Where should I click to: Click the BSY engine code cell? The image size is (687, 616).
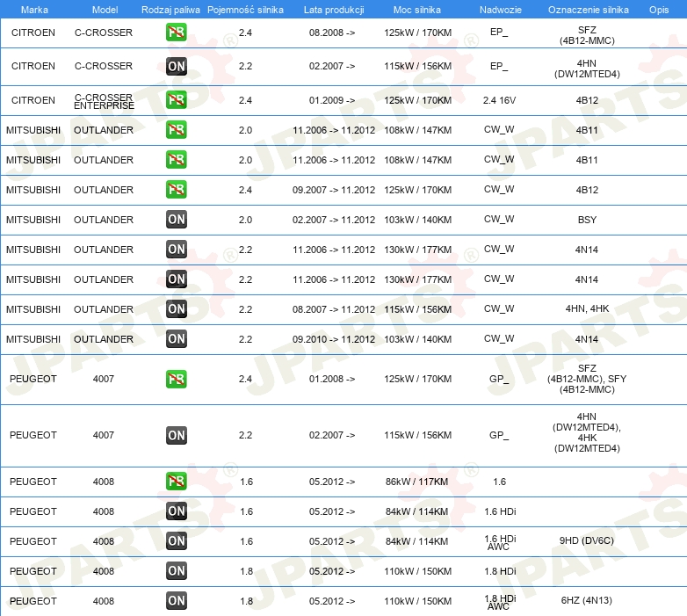tap(587, 220)
